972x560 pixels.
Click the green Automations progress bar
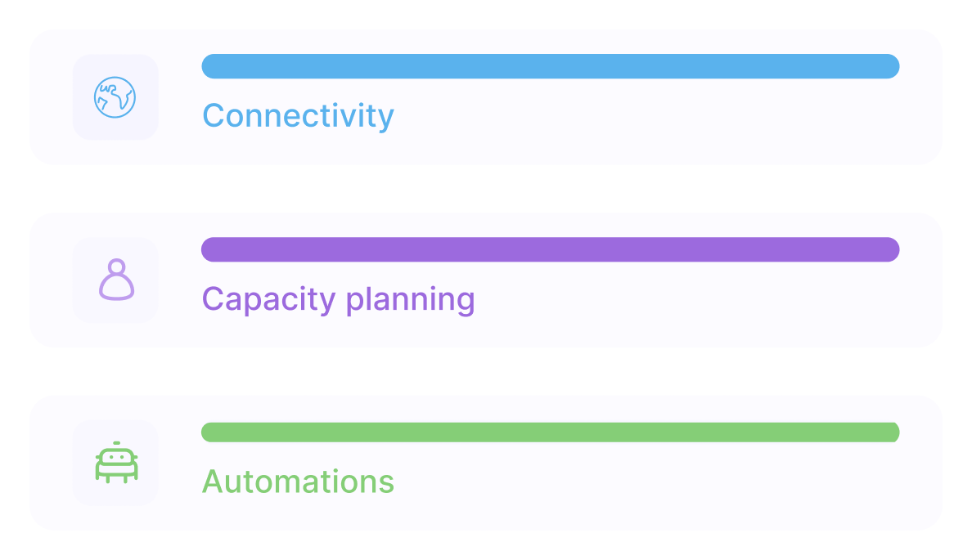pyautogui.click(x=550, y=432)
